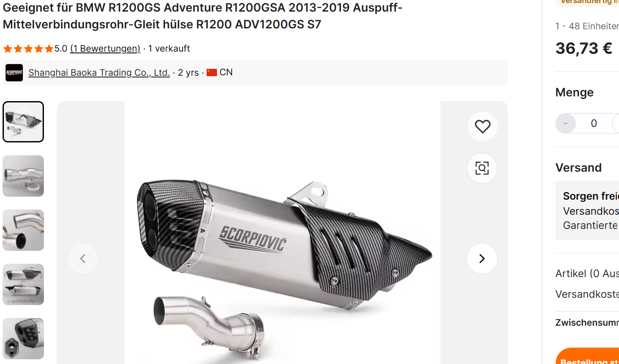Open image search with the magnifier-frame icon
This screenshot has width=619, height=364.
(x=482, y=168)
